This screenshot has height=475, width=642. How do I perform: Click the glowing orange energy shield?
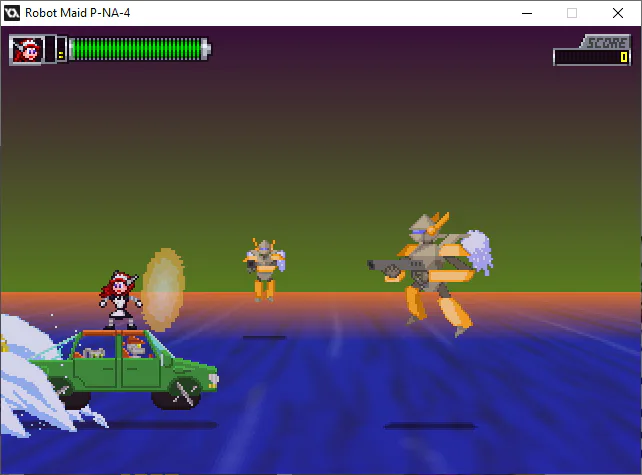163,290
